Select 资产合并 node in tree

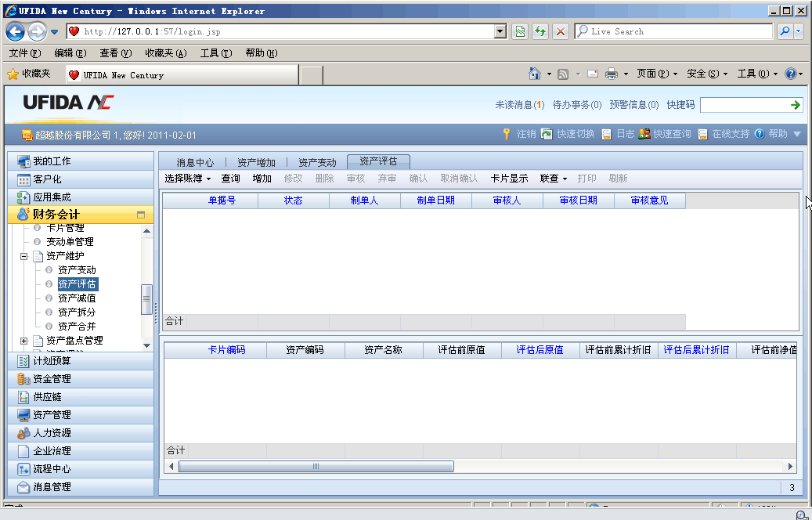(x=77, y=327)
